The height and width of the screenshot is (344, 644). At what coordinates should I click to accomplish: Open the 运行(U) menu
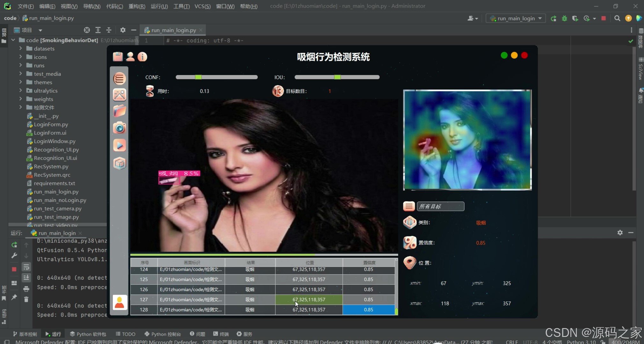159,6
